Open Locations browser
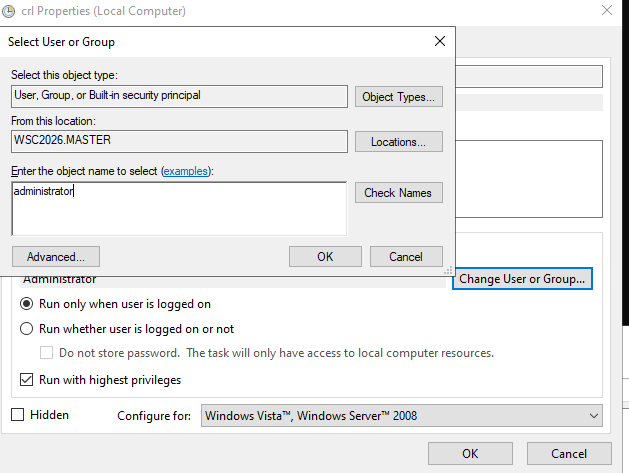Screen dimensions: 629x473 click(x=398, y=142)
